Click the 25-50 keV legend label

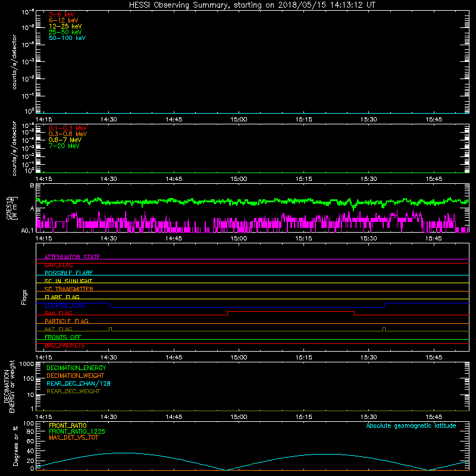pyautogui.click(x=65, y=32)
